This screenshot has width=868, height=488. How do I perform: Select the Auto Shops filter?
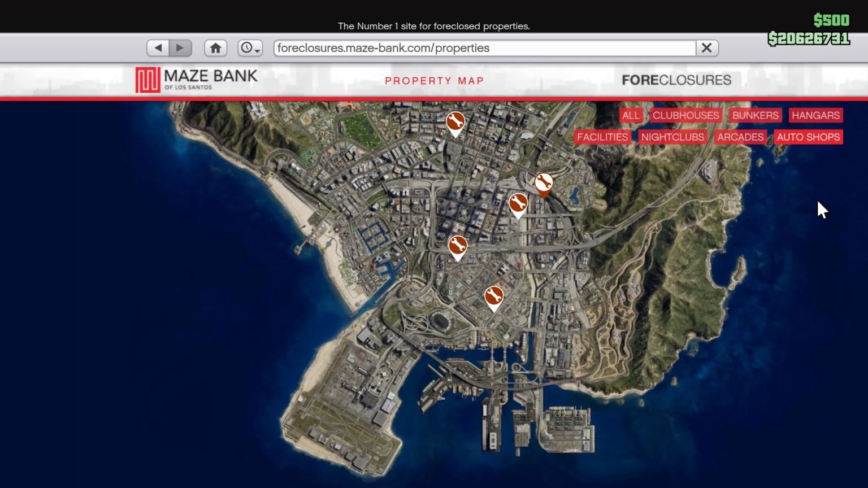click(x=808, y=137)
